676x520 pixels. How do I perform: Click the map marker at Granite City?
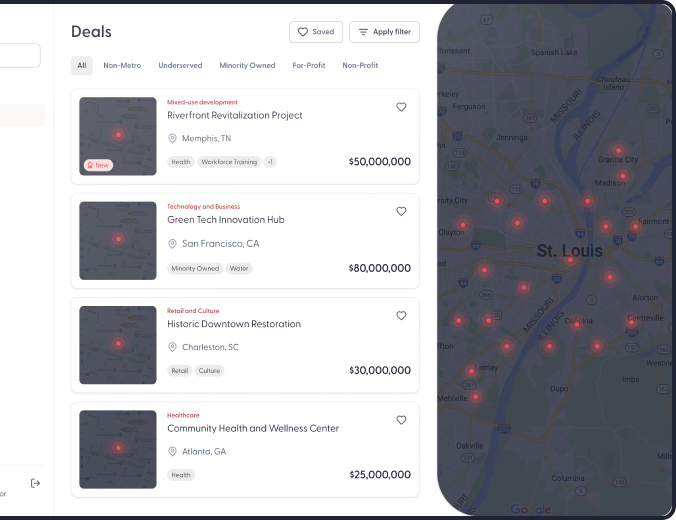[x=618, y=150]
